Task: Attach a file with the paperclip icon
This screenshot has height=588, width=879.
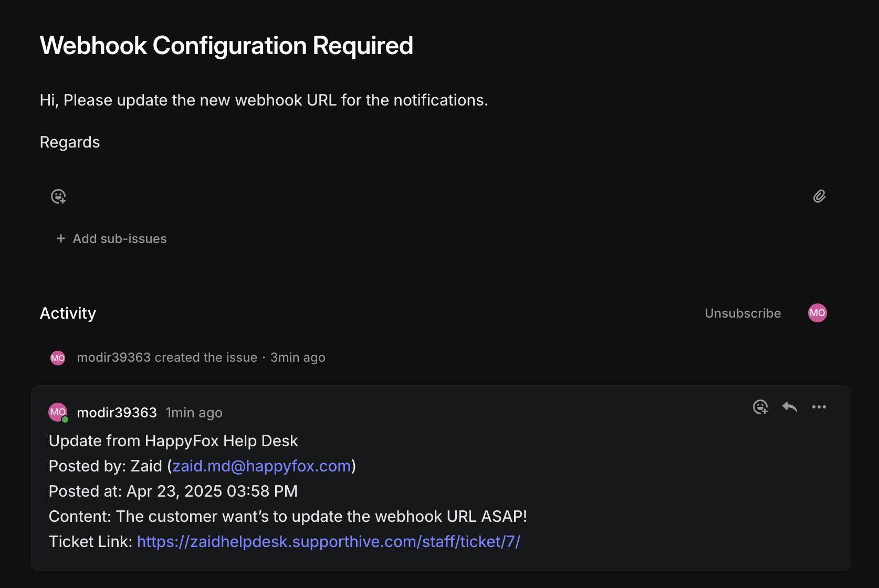Action: (819, 196)
